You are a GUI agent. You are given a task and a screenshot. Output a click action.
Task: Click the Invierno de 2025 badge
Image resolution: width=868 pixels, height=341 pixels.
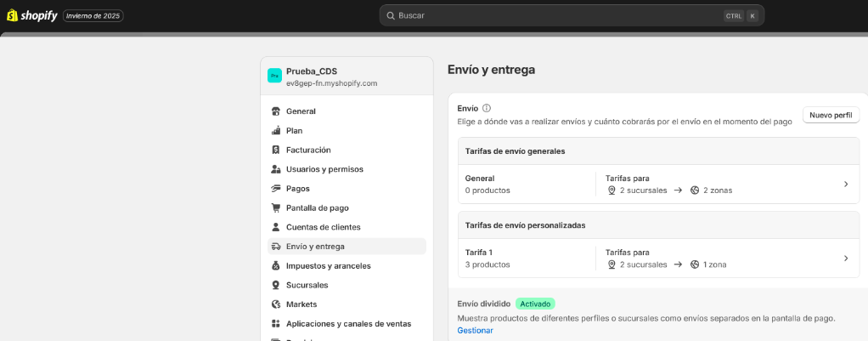pos(93,15)
